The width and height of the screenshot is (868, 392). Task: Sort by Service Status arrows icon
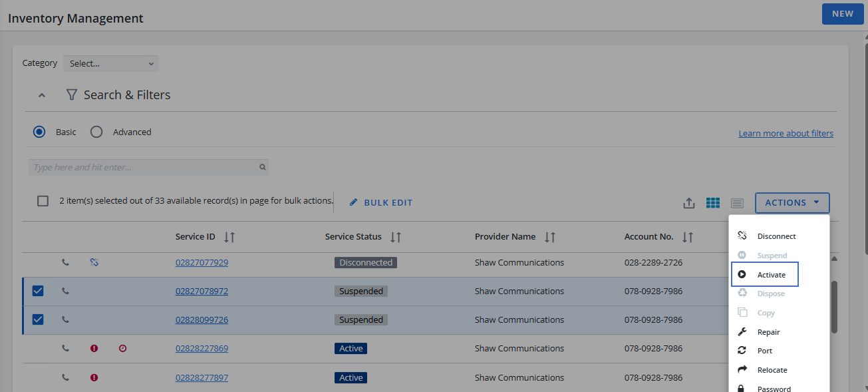point(396,237)
